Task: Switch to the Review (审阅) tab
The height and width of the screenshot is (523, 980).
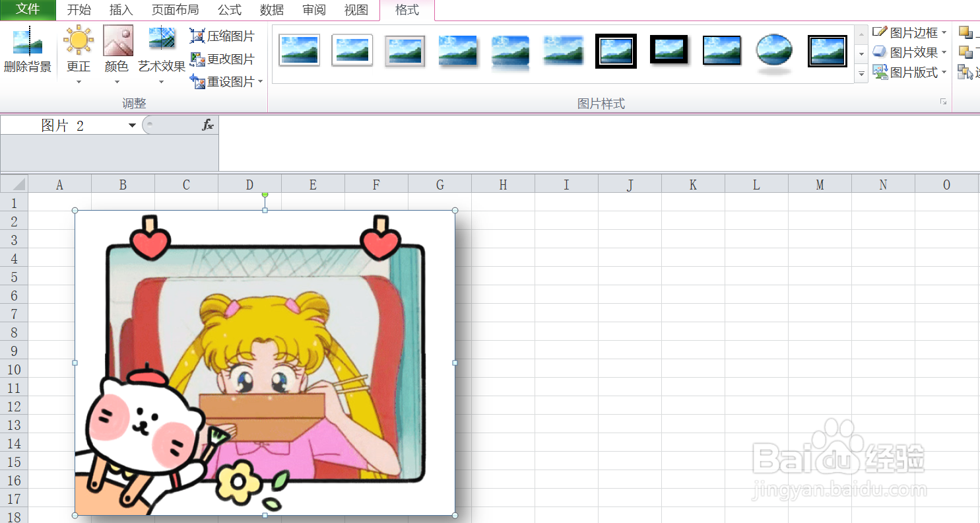Action: pyautogui.click(x=314, y=10)
